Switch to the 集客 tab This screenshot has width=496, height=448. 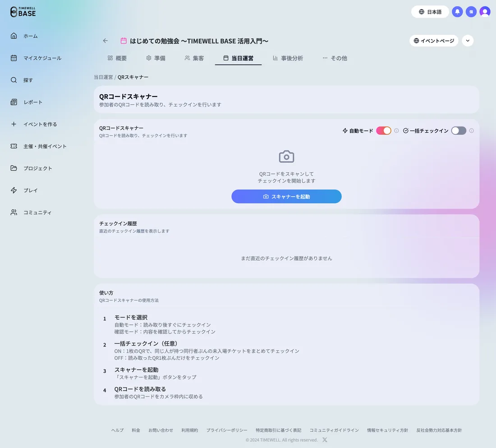coord(194,58)
